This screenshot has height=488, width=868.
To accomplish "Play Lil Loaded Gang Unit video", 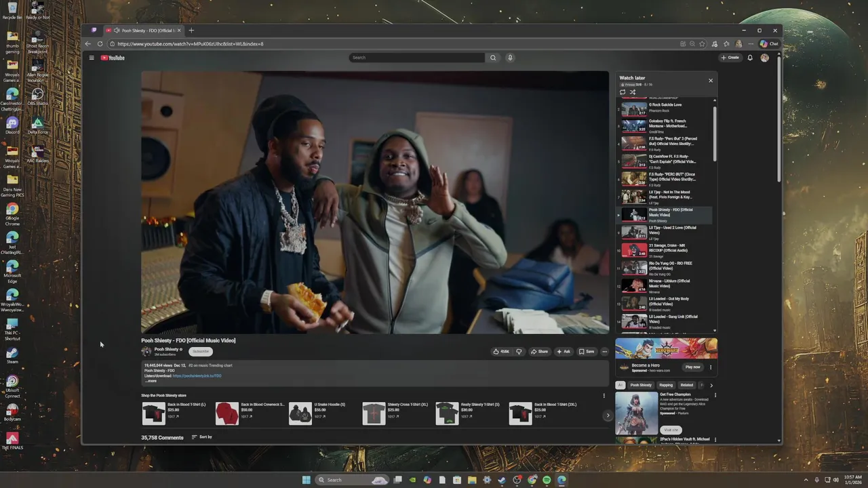I will click(666, 321).
